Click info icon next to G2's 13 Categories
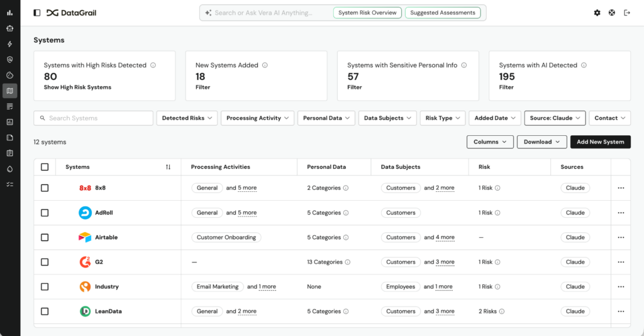 347,262
